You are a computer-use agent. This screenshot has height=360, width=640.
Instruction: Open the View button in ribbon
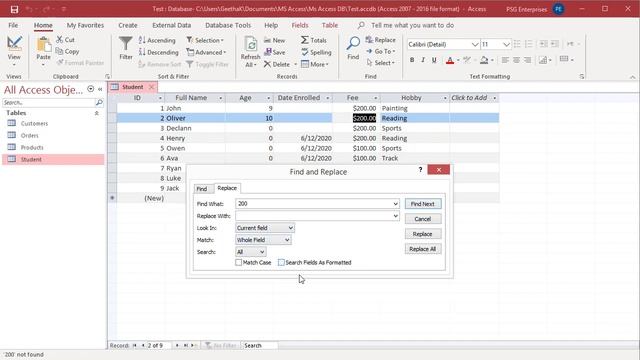(x=14, y=51)
